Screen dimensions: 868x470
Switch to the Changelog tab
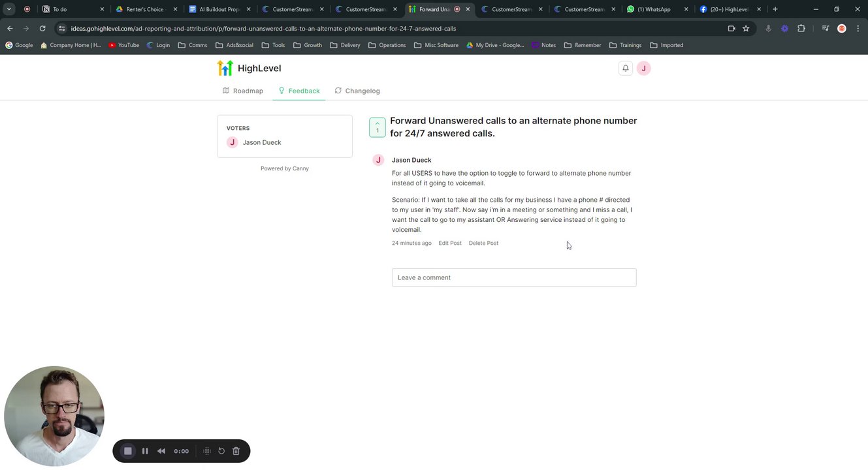tap(357, 91)
